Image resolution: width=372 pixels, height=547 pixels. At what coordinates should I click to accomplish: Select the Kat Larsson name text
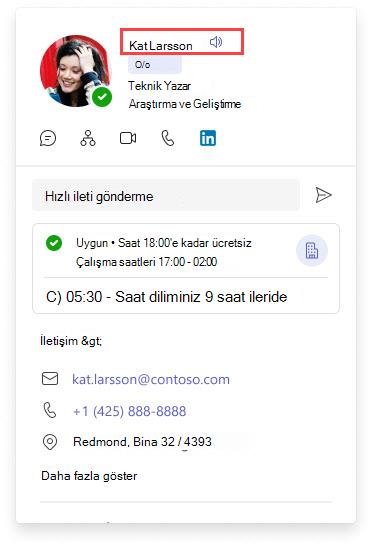(161, 46)
